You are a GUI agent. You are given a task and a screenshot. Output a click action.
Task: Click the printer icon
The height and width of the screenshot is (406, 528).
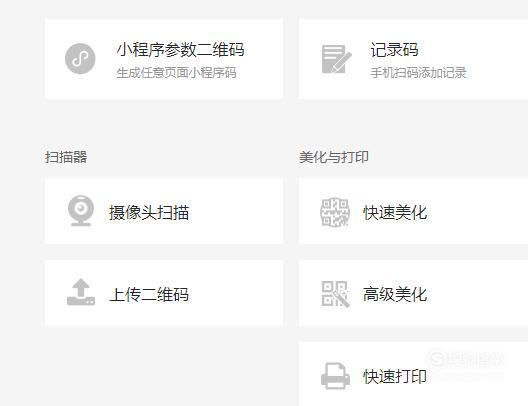click(x=335, y=376)
